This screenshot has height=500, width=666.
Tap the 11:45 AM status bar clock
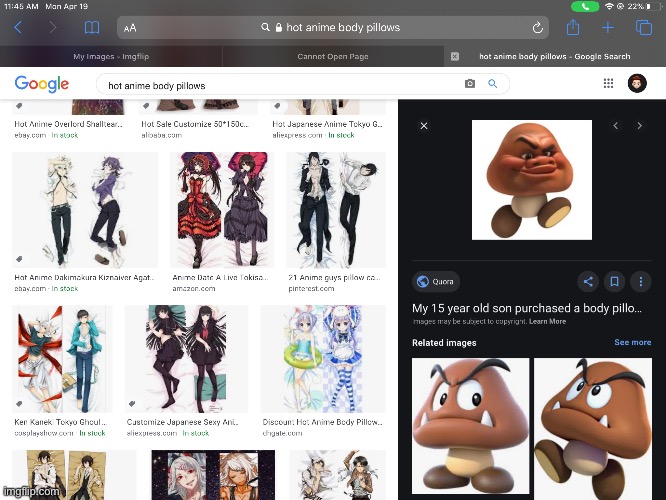(21, 6)
